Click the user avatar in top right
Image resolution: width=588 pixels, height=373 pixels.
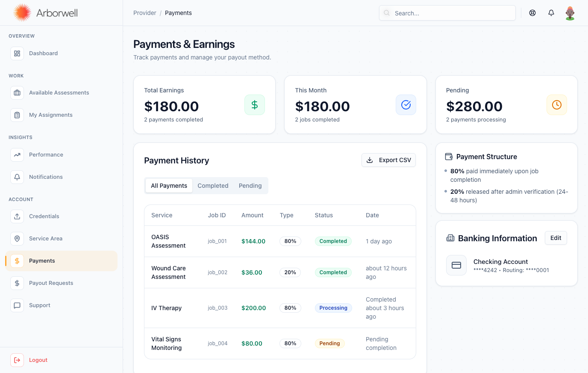(570, 13)
